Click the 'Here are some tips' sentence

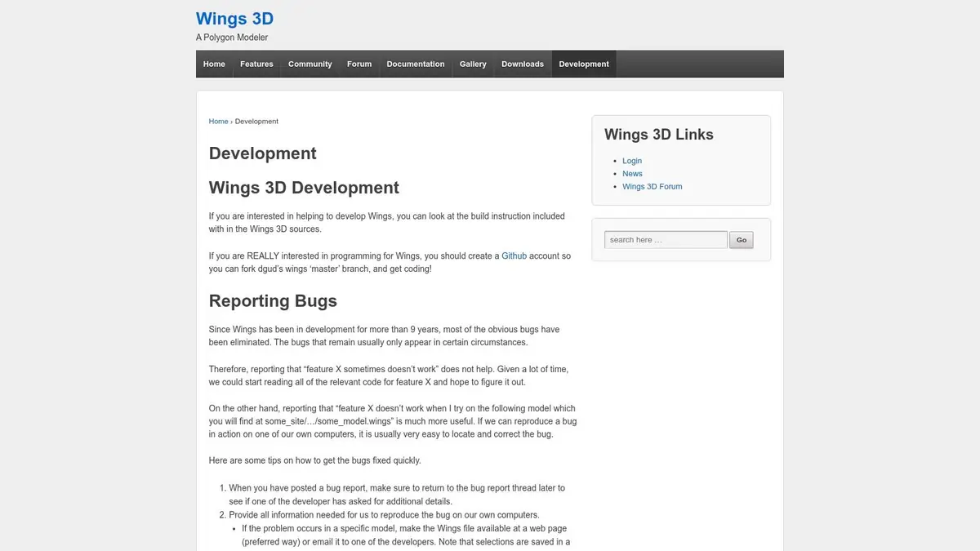pyautogui.click(x=314, y=460)
